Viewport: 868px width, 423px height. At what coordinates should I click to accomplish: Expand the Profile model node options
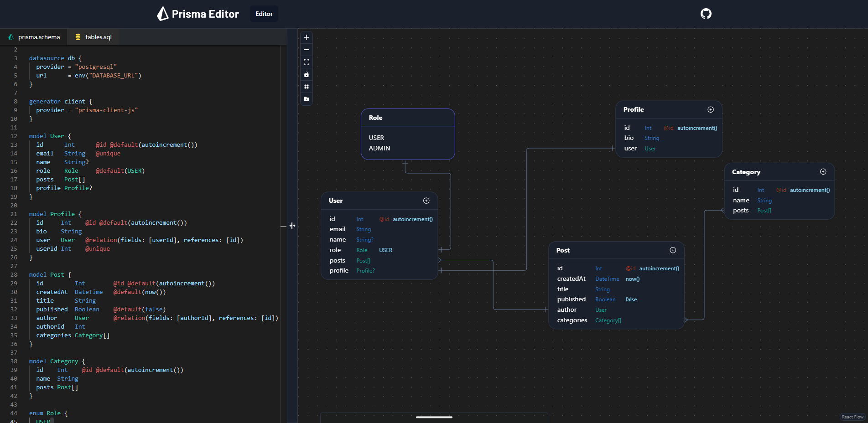(x=711, y=109)
